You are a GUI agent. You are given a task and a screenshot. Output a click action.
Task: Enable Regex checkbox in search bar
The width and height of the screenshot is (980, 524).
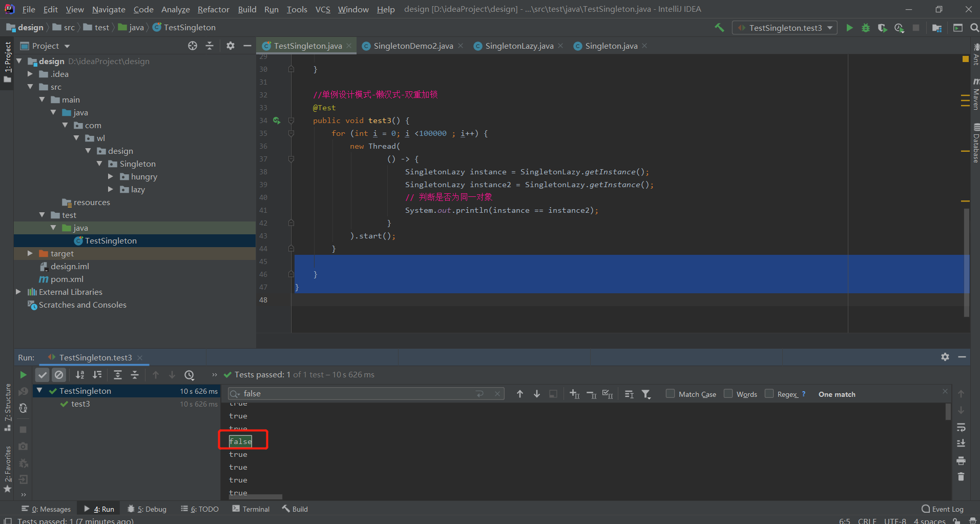pyautogui.click(x=769, y=394)
